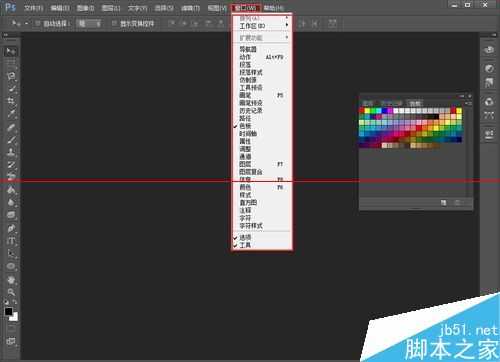This screenshot has width=500, height=362.
Task: Open topmost collapsed panel icon in right dock
Action: pos(489,50)
